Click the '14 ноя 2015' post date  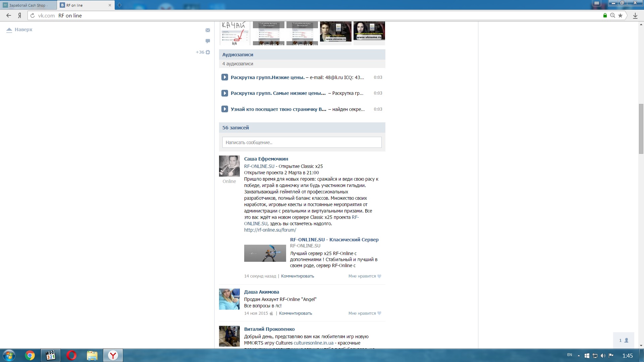pos(256,313)
